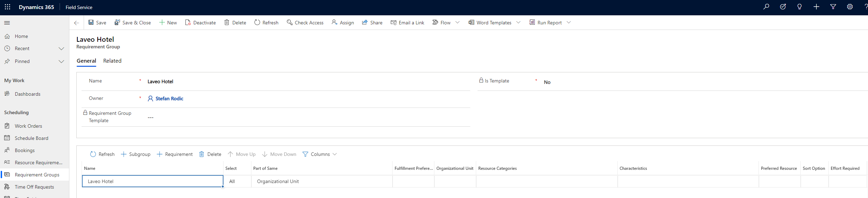
Task: Click the Is Template value No
Action: (x=547, y=82)
